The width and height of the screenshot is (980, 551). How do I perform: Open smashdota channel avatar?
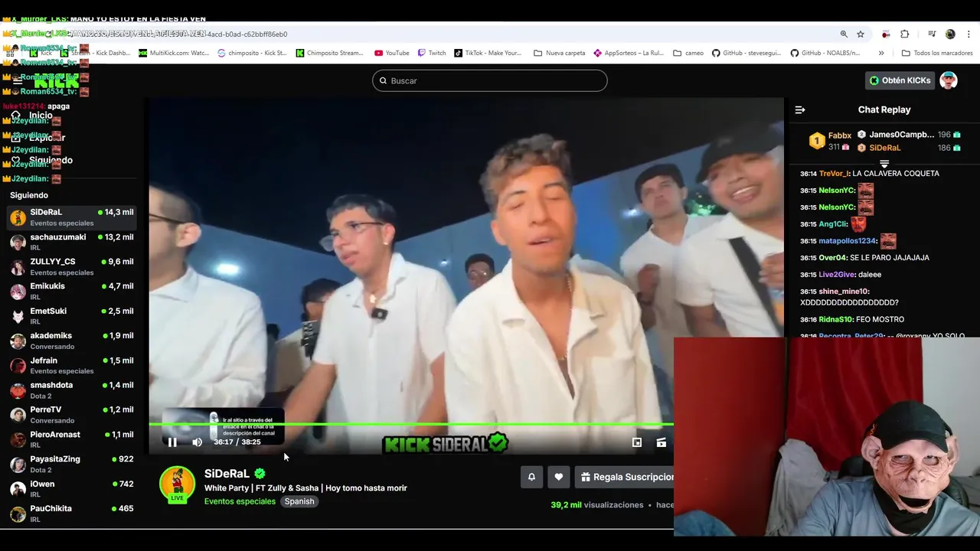click(18, 390)
